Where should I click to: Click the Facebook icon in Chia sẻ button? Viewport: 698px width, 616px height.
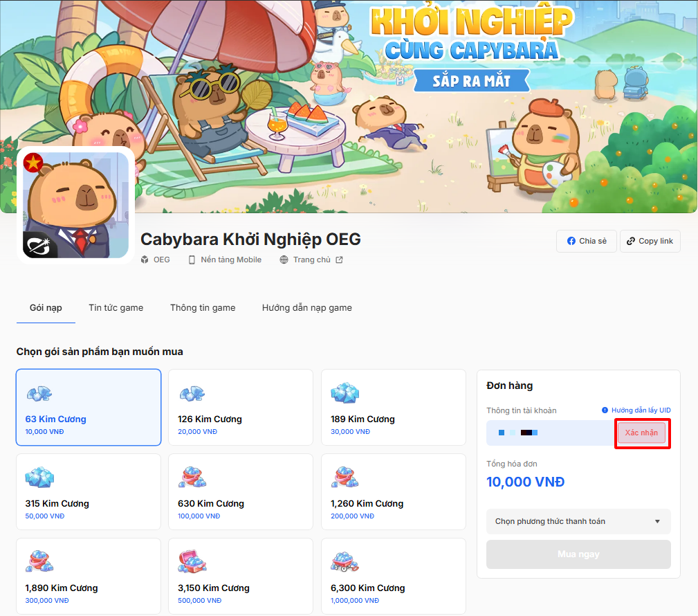coord(571,241)
